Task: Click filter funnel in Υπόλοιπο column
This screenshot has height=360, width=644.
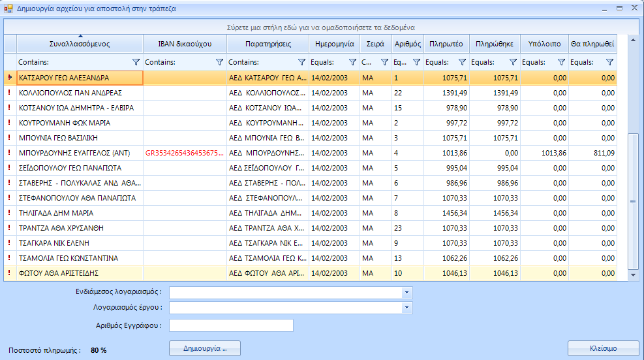Action: click(561, 62)
